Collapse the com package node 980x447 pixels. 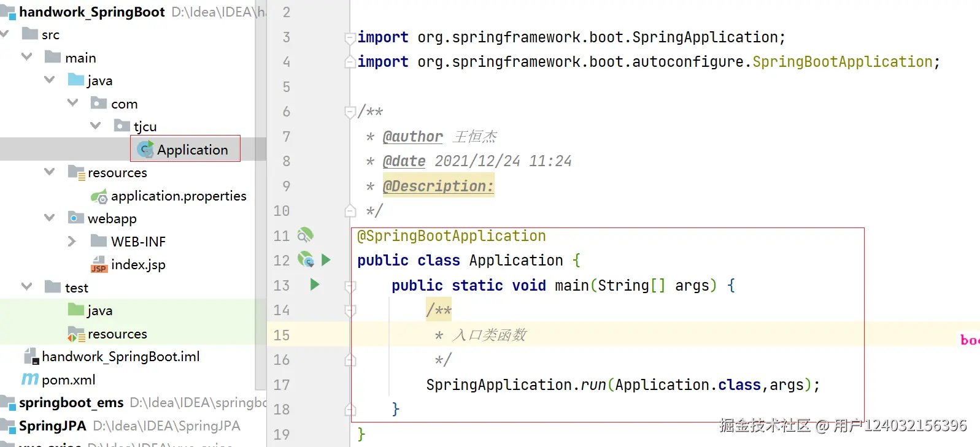pyautogui.click(x=73, y=103)
